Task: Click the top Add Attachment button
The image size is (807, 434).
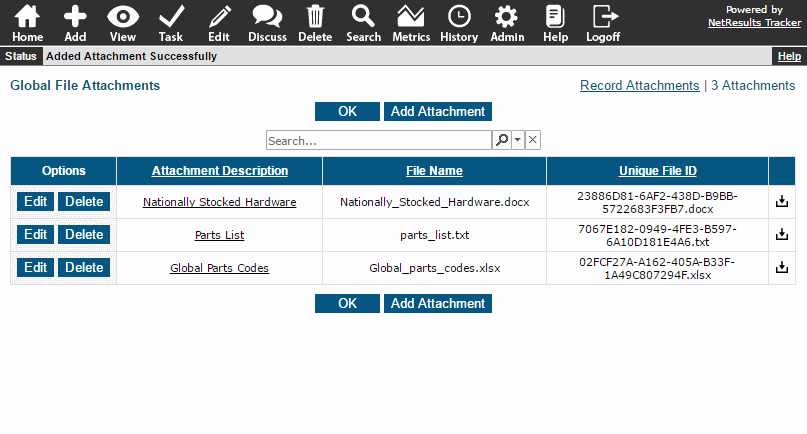Action: point(438,111)
